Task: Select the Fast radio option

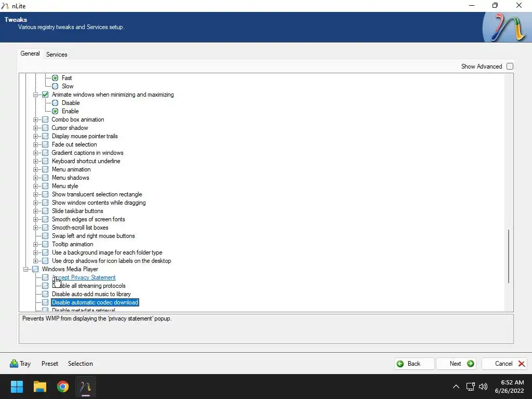Action: click(x=55, y=78)
